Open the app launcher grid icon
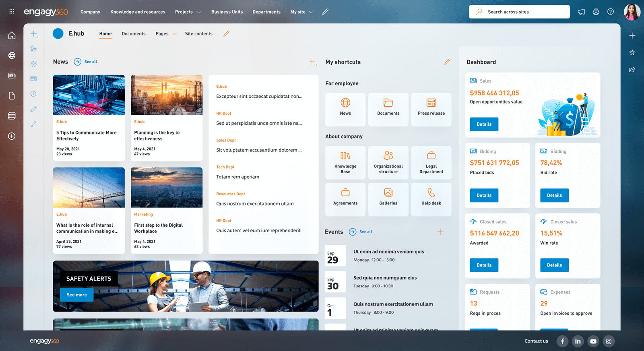 point(12,12)
